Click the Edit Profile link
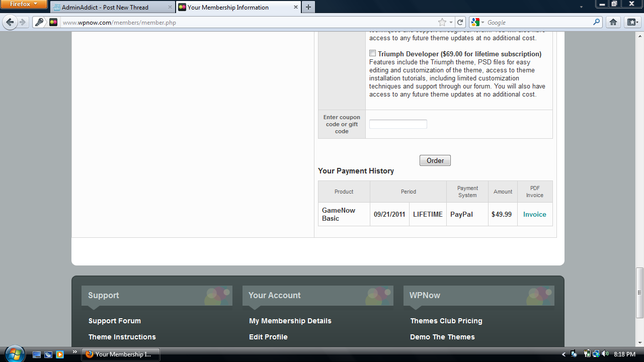This screenshot has height=362, width=644. click(268, 337)
